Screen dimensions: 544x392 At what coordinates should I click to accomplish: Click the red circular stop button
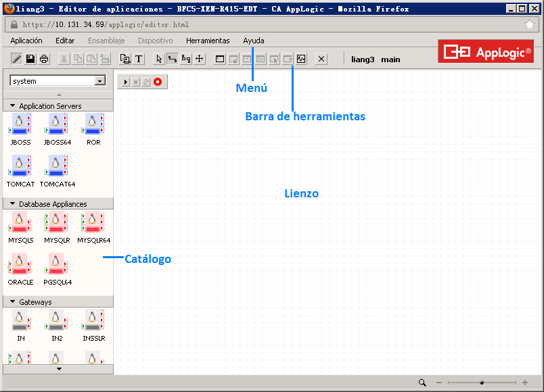coord(158,82)
